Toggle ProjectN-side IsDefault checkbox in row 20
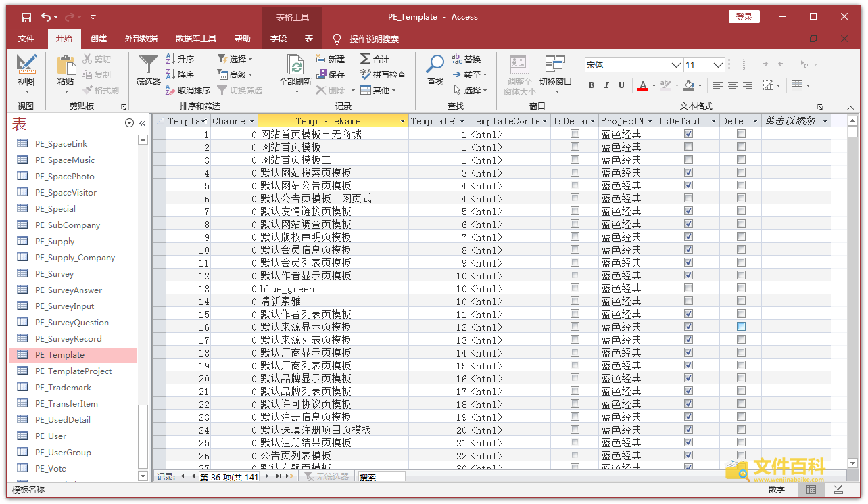 tap(688, 378)
